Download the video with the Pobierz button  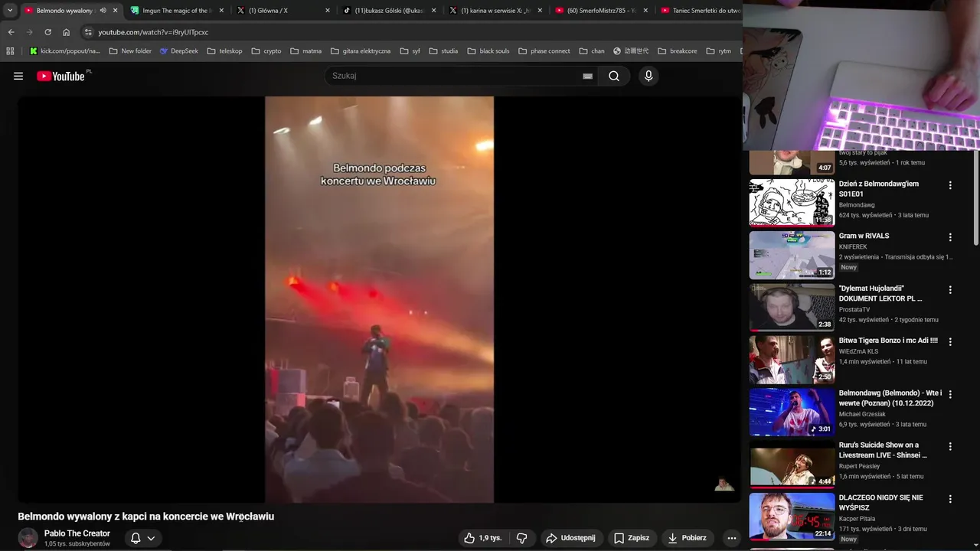point(687,538)
